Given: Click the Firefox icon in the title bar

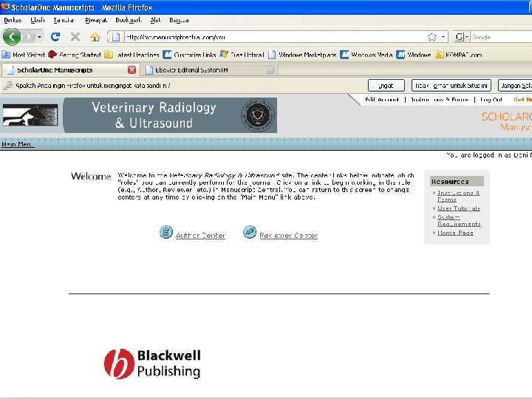Looking at the screenshot, I should tap(5, 7).
